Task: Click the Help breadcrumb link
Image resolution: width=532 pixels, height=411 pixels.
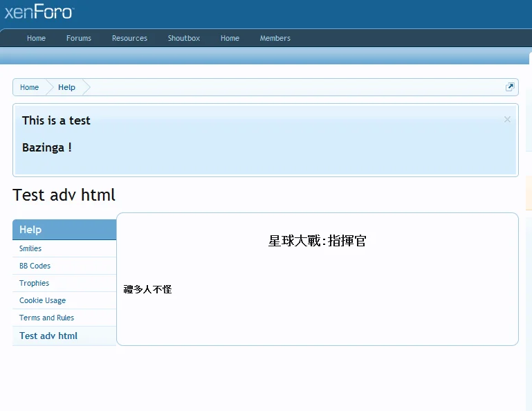Action: tap(66, 87)
